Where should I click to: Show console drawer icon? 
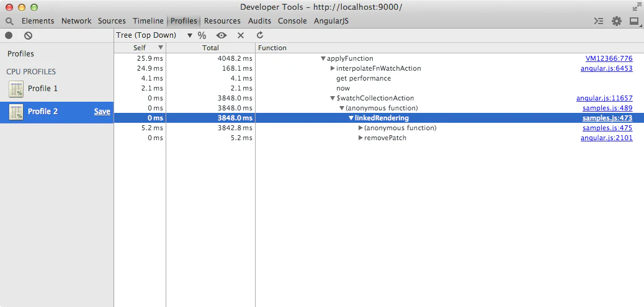click(599, 21)
